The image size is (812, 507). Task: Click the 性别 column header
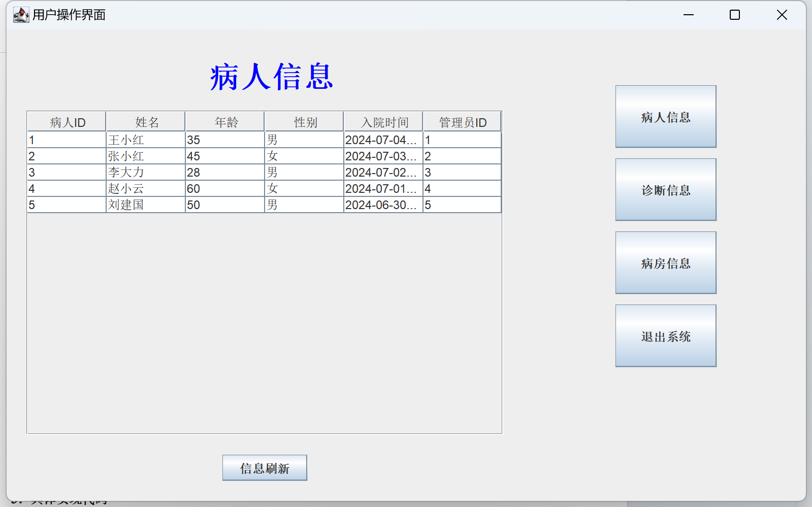[x=304, y=122]
